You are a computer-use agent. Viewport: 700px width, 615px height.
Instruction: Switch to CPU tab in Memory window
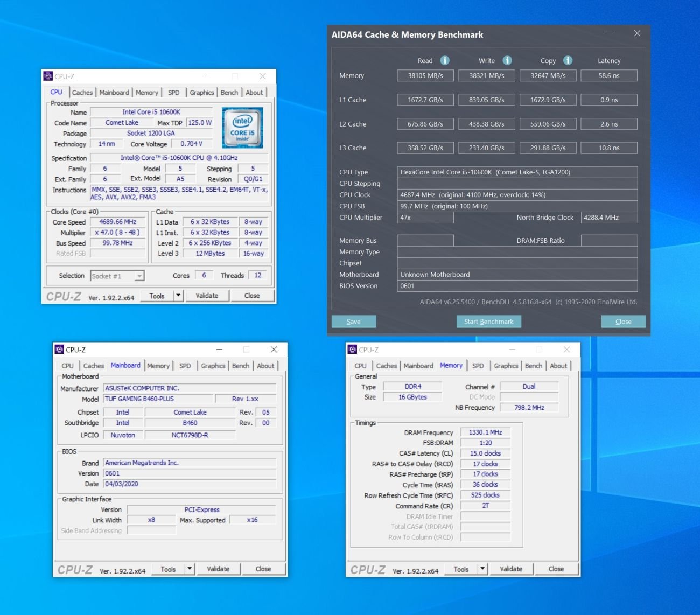(360, 366)
